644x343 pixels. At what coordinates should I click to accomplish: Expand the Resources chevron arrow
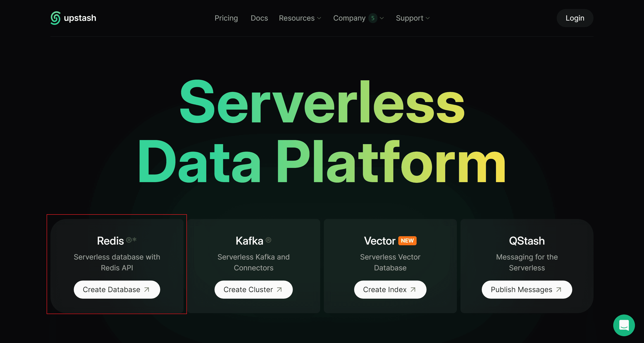(x=319, y=18)
